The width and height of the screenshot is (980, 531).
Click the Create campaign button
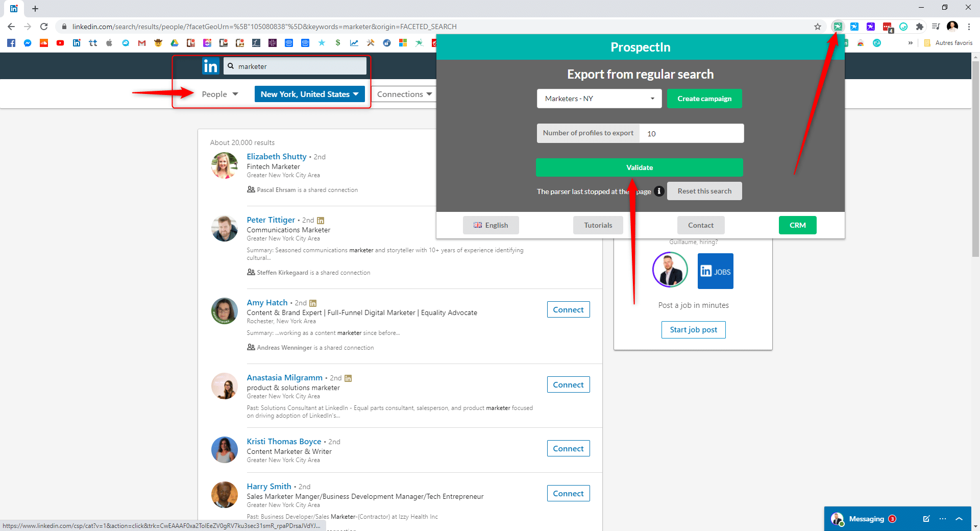click(704, 99)
